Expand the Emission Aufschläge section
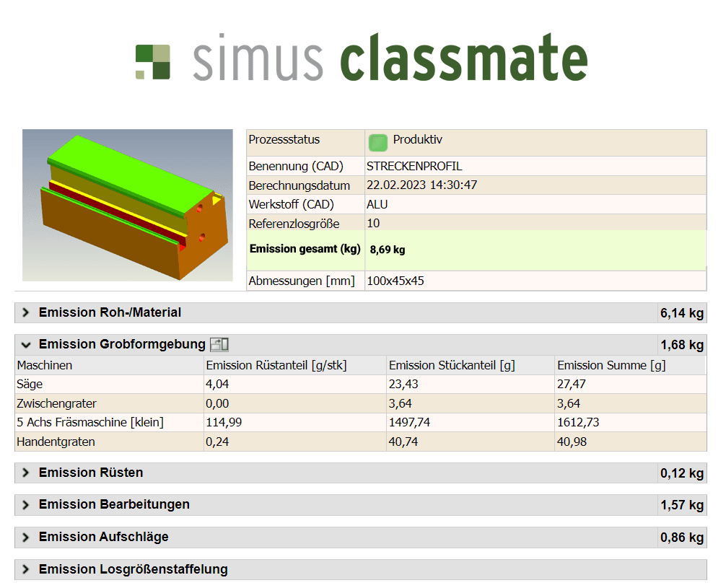726x588 pixels. 26,537
